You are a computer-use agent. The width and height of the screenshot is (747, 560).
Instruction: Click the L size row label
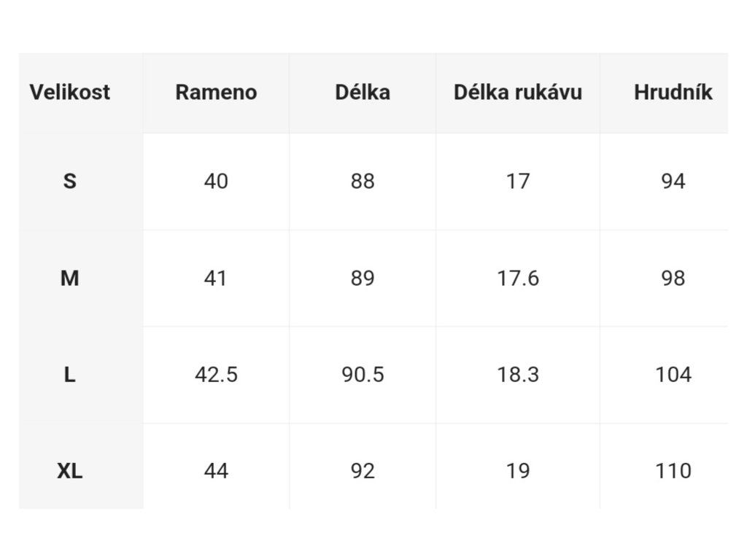click(69, 375)
